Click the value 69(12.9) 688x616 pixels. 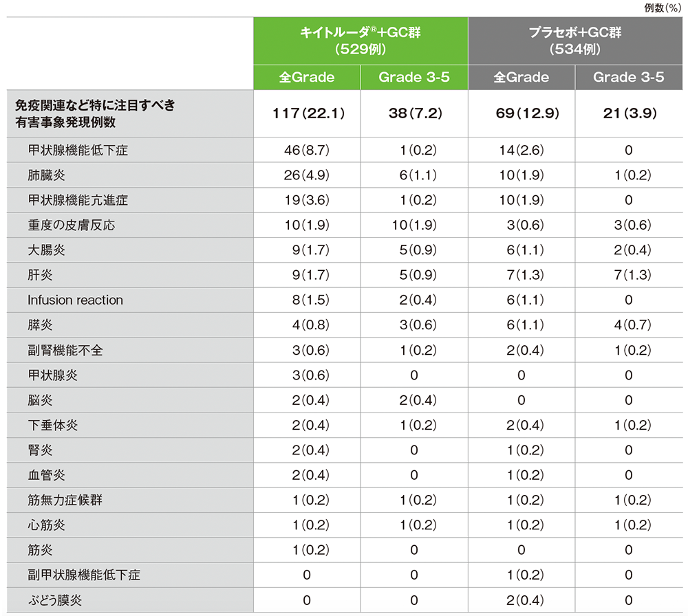[x=528, y=113]
